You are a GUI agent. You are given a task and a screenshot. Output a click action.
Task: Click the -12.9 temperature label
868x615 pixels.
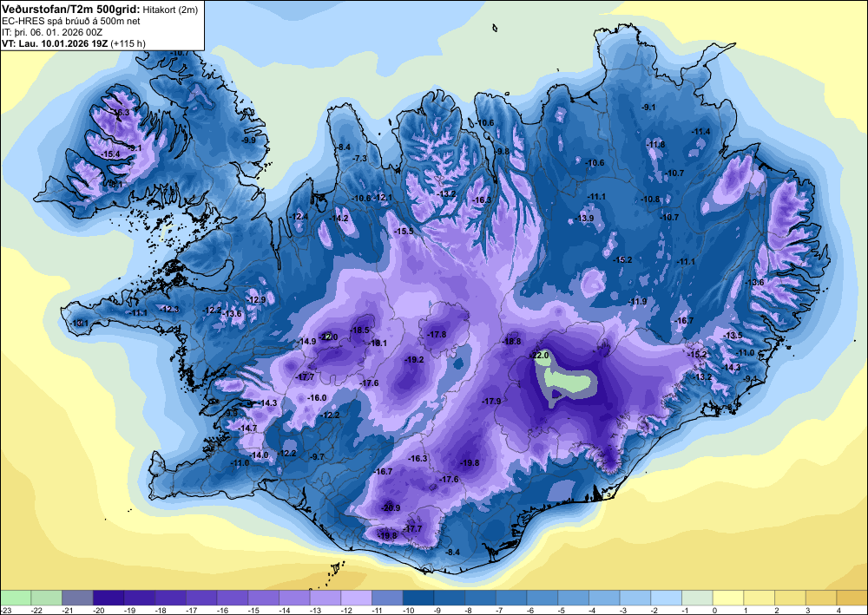(256, 300)
